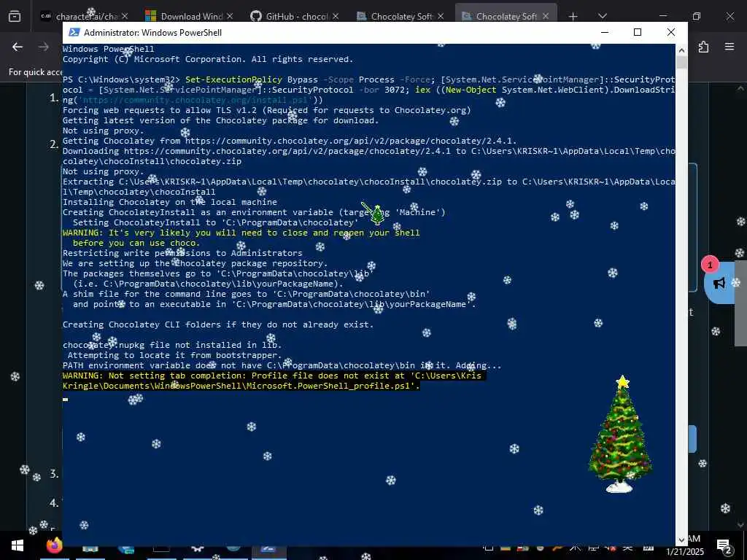Close the GitHub chocolatey tab
Viewport: 747px width, 560px height.
click(336, 16)
